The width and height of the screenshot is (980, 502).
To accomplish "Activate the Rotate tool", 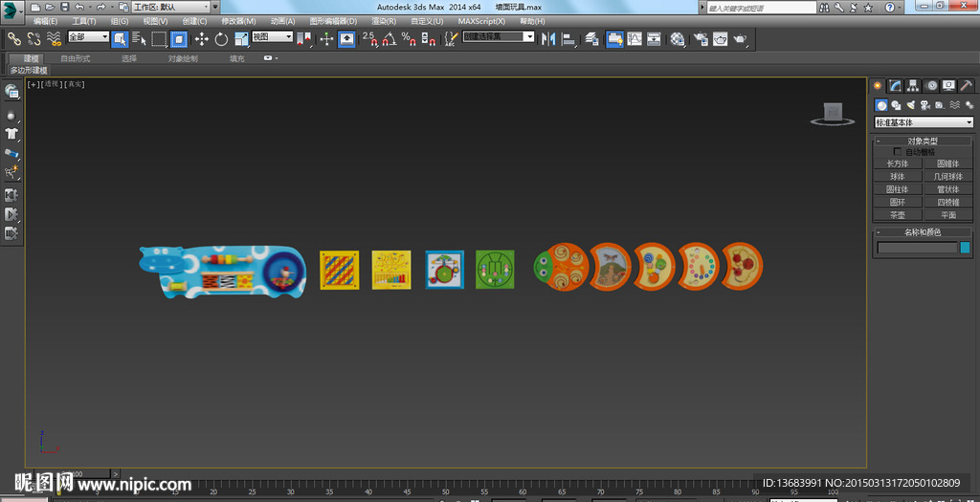I will click(x=221, y=39).
